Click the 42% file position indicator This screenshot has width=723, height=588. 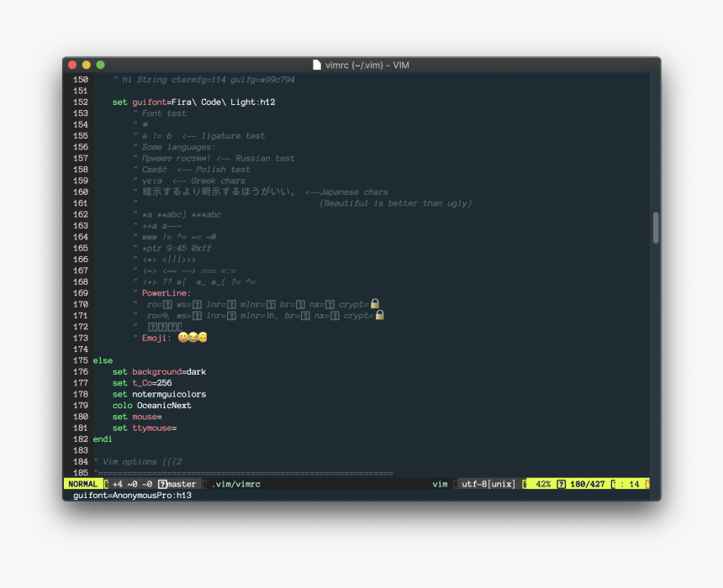tap(542, 484)
